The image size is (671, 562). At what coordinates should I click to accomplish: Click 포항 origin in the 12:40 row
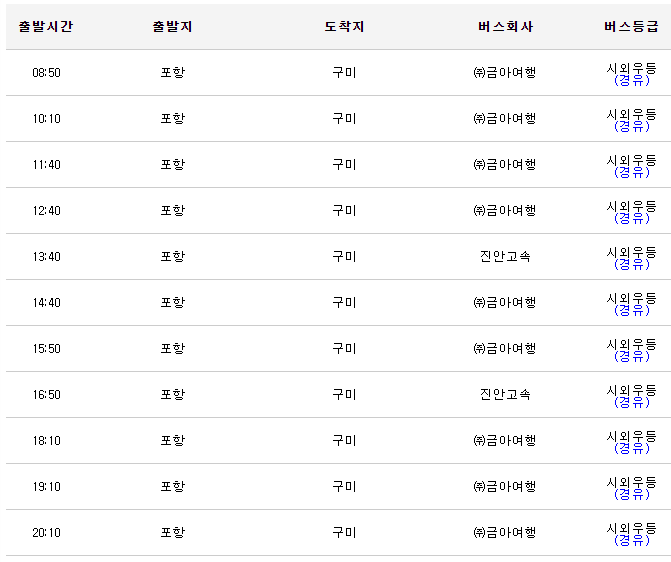[x=173, y=210]
